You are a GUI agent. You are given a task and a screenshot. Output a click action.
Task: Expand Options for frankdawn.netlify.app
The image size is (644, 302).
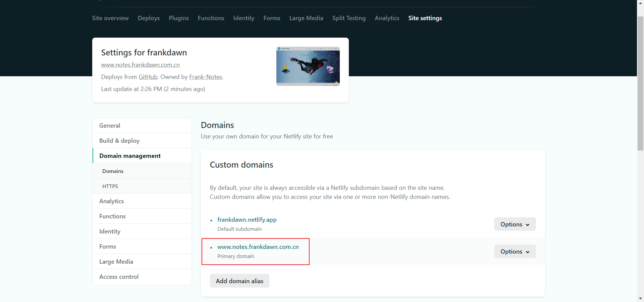515,224
